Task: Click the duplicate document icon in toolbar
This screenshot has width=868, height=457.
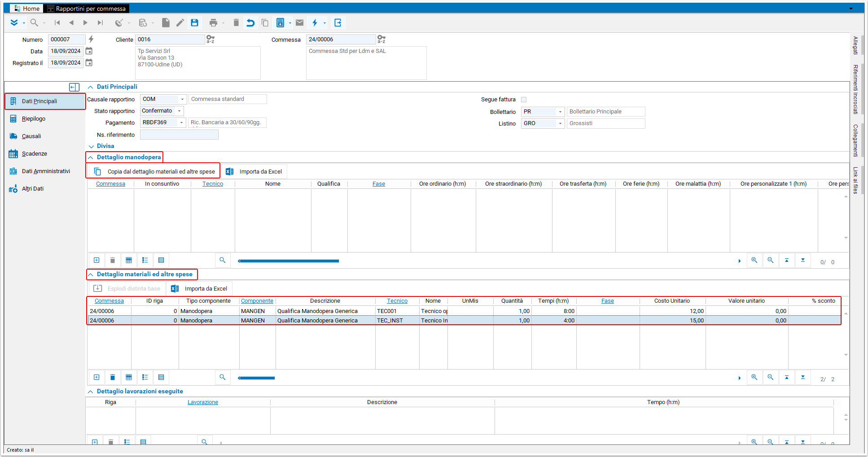Action: (265, 22)
